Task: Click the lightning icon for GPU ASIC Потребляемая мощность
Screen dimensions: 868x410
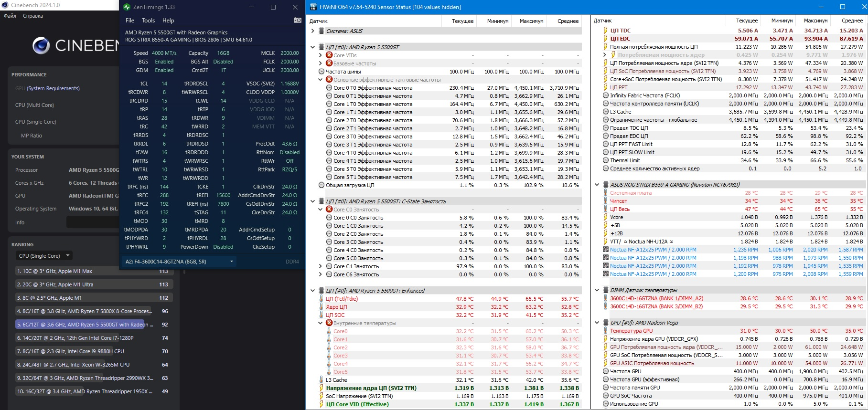Action: (x=606, y=363)
